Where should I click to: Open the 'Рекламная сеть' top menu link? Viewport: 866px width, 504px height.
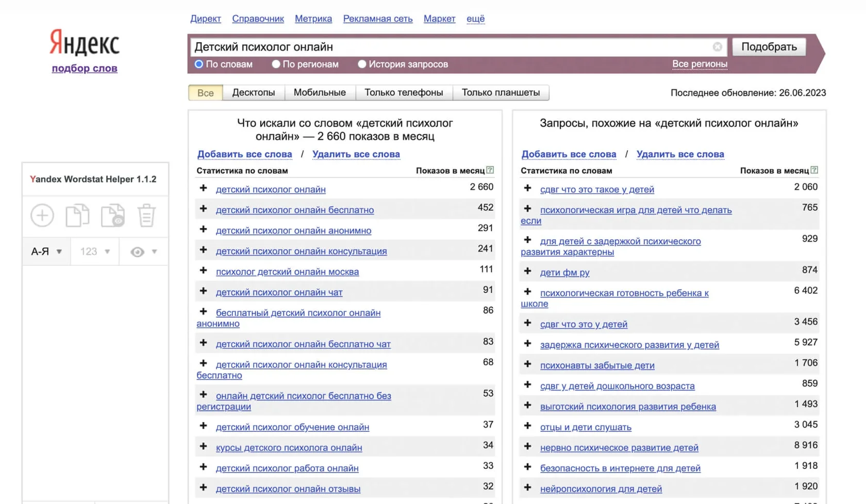(x=378, y=19)
